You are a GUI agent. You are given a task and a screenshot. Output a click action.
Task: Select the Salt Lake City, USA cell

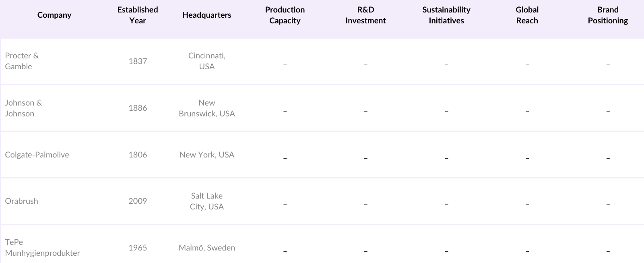207,201
